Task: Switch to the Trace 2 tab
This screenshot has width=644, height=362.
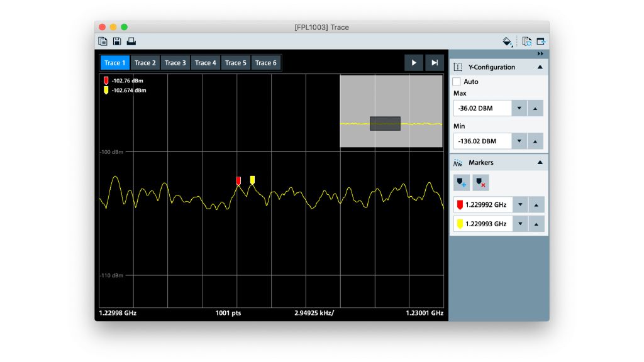Action: (x=145, y=63)
